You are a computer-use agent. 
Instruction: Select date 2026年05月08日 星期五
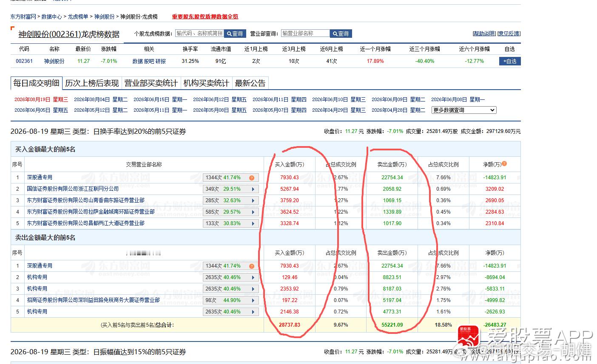pos(220,110)
